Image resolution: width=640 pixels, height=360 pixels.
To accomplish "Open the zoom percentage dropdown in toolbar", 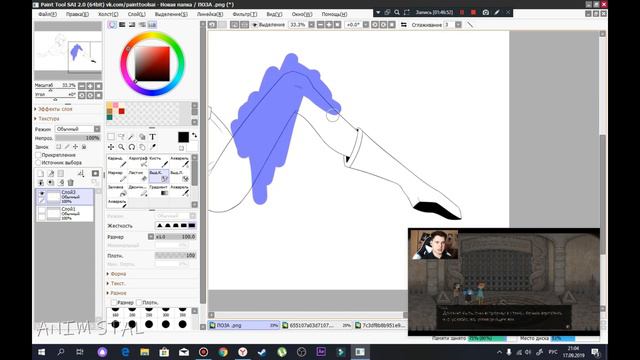I will [311, 25].
